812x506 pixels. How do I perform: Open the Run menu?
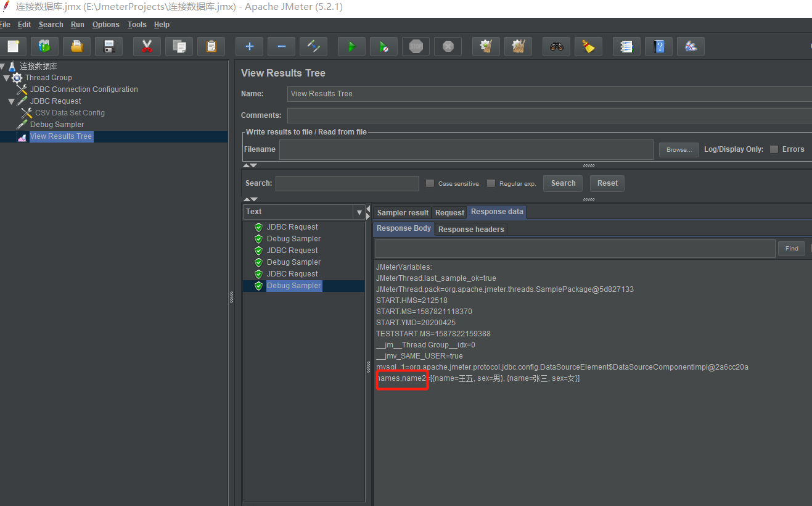click(78, 25)
